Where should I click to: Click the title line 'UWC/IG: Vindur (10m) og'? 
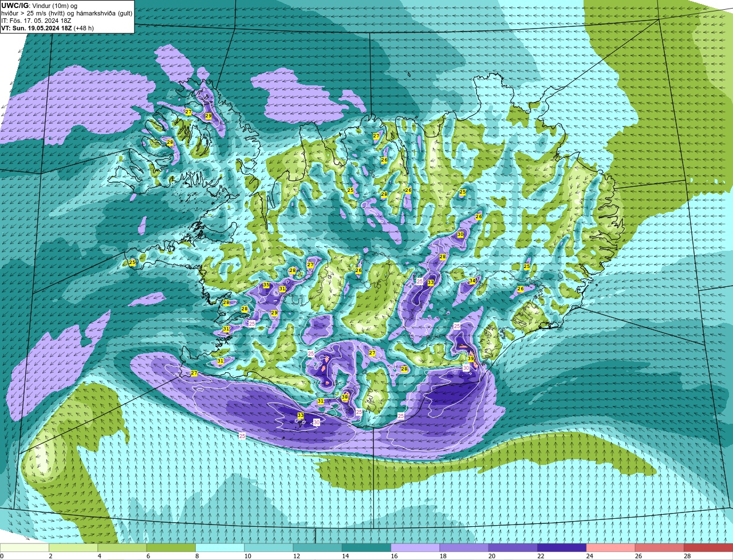(39, 6)
